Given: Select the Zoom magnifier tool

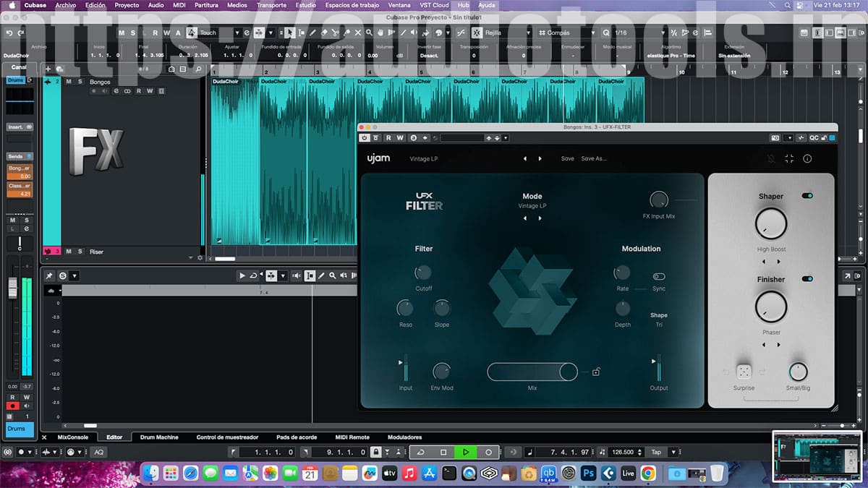Looking at the screenshot, I should 370,33.
